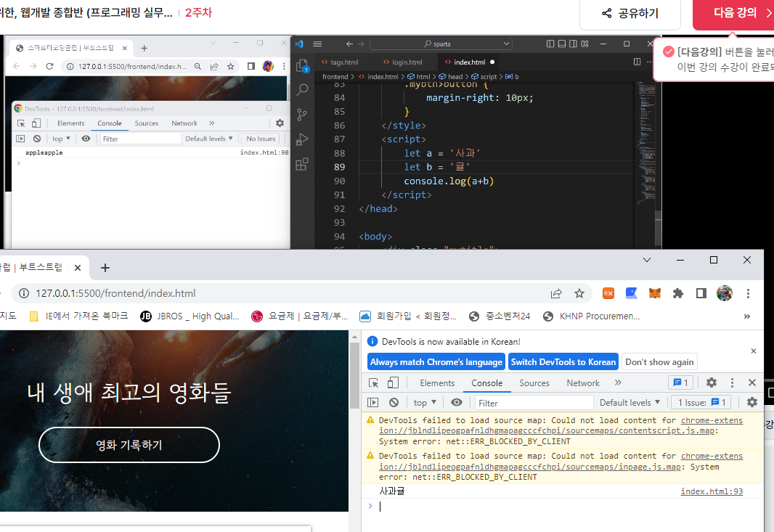Open the lower DevTools three-dot menu
Viewport: 774px width, 532px height.
732,382
